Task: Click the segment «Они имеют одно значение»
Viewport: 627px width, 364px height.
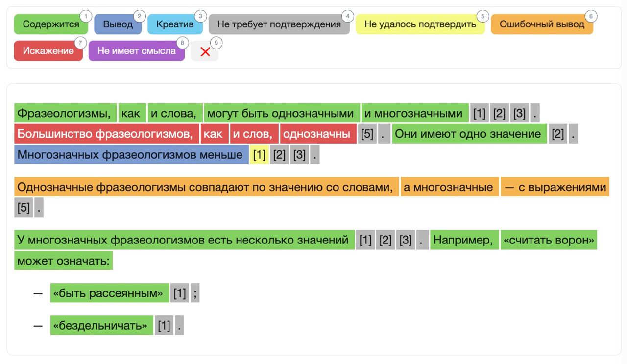Action: pos(469,134)
